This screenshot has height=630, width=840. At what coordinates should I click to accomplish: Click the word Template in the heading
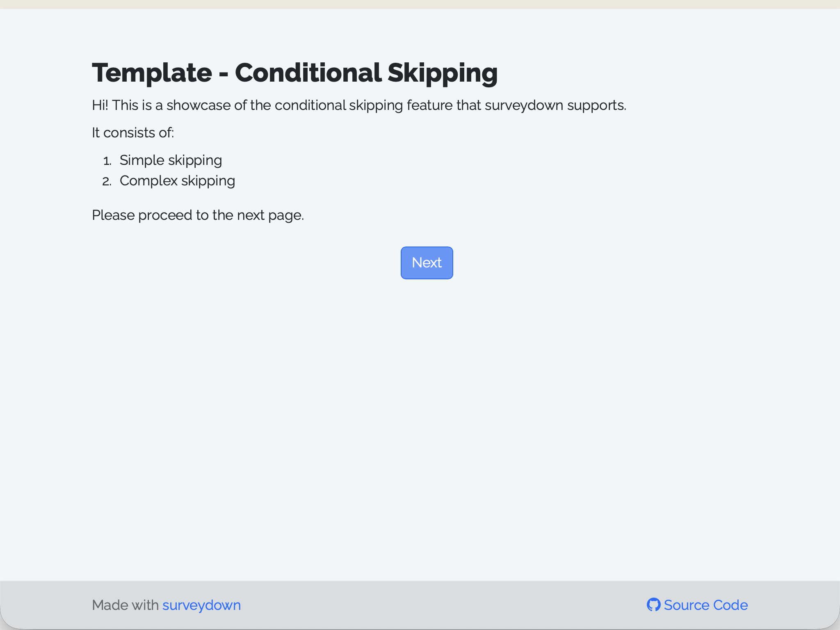click(x=152, y=73)
